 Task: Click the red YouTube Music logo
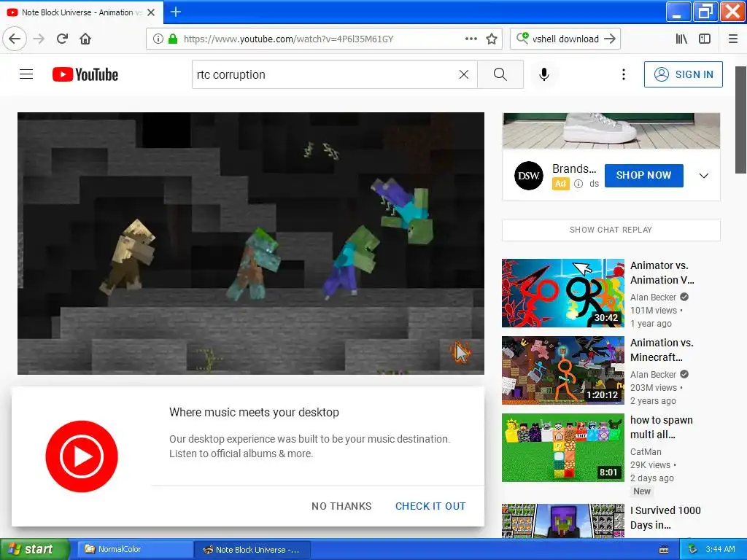coord(82,456)
